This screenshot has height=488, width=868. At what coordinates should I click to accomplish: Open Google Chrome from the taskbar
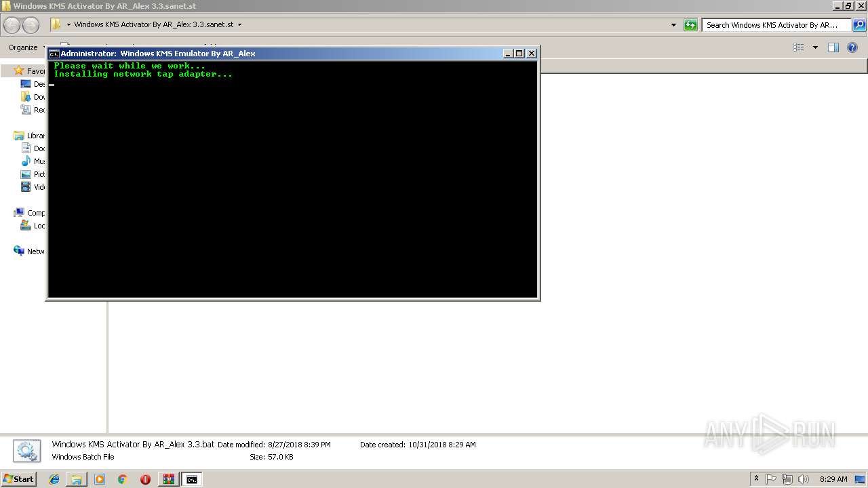click(123, 479)
